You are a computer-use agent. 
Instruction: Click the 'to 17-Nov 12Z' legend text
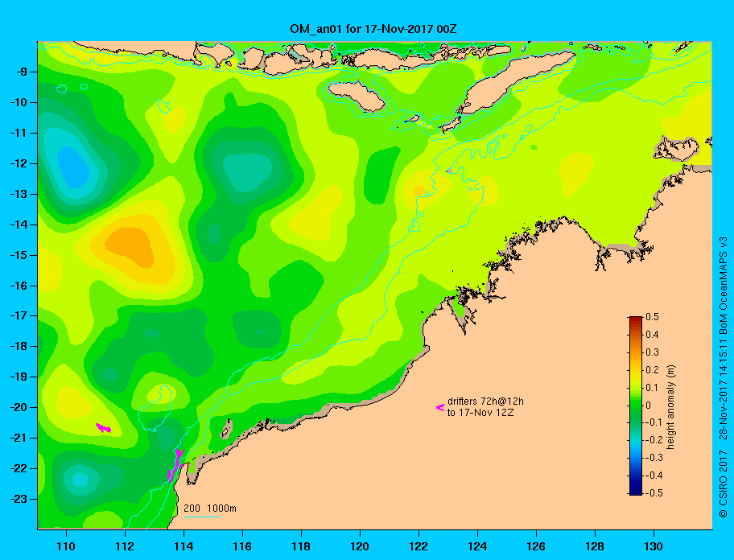(480, 413)
